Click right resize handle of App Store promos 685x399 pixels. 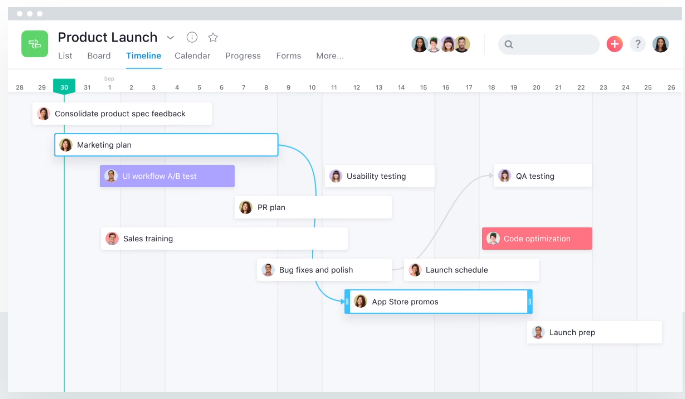click(530, 302)
